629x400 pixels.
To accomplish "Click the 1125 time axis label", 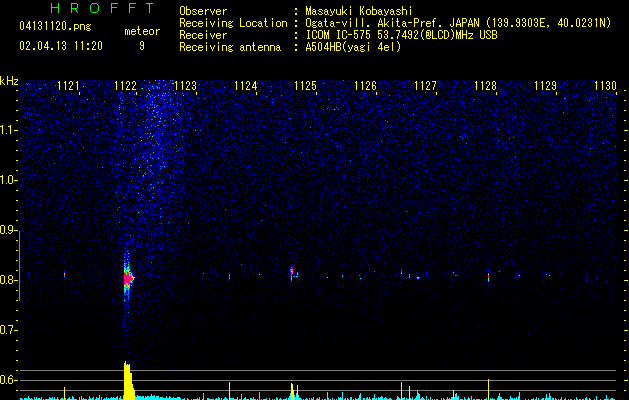I will coord(305,85).
